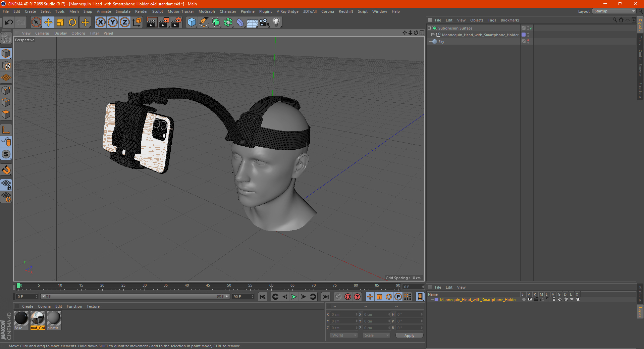Toggle Enable Snap S icon
The height and width of the screenshot is (349, 644).
6,154
